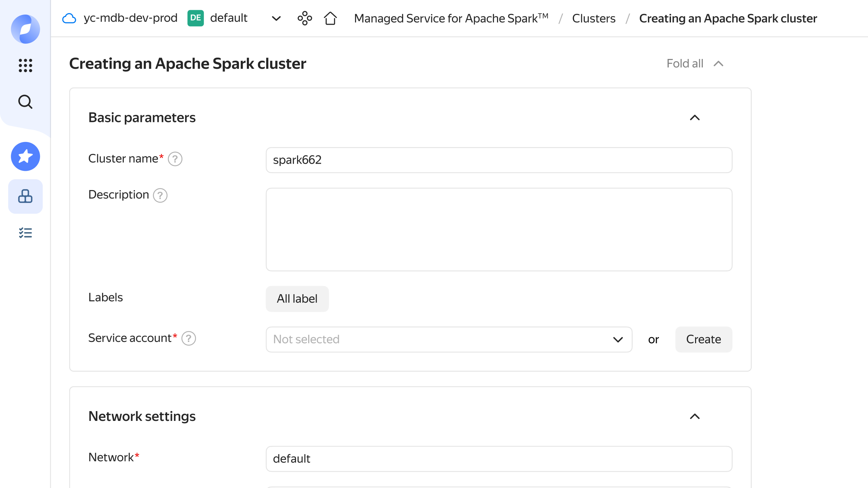
Task: Click Create service account button
Action: 704,339
